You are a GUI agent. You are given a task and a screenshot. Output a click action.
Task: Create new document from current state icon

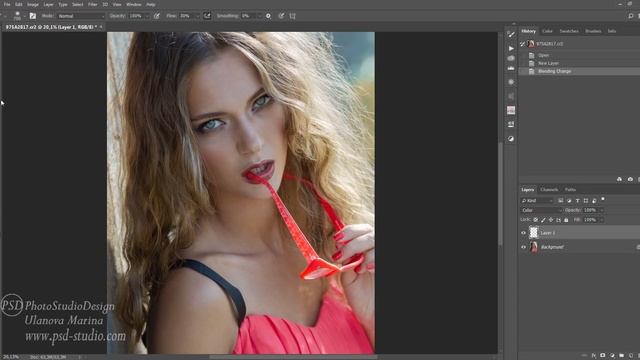[619, 180]
